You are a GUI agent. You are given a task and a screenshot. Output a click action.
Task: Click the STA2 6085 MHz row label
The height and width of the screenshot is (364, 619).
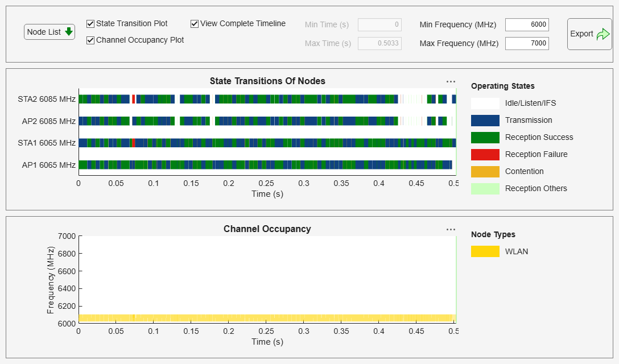click(x=47, y=99)
